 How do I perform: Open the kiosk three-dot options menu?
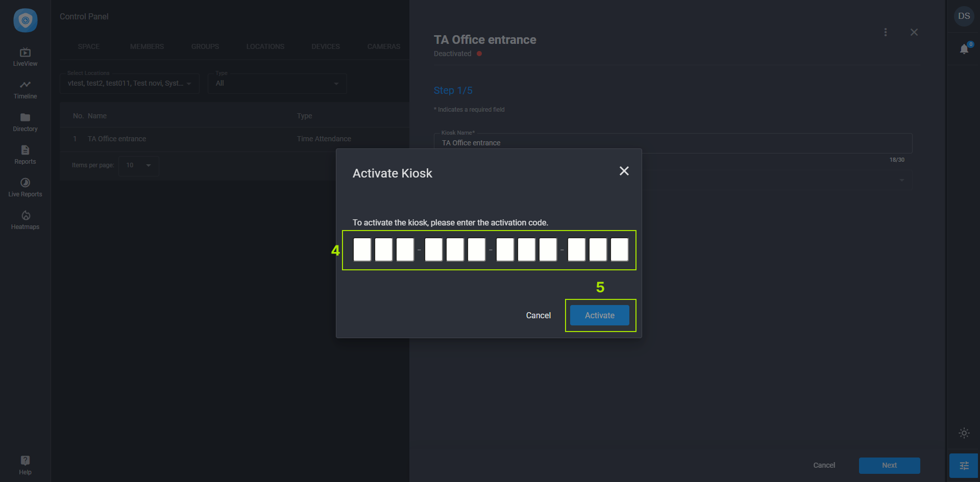coord(886,32)
